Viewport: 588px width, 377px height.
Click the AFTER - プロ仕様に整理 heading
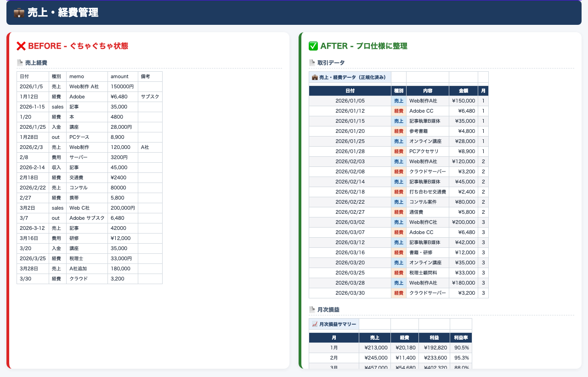(364, 46)
